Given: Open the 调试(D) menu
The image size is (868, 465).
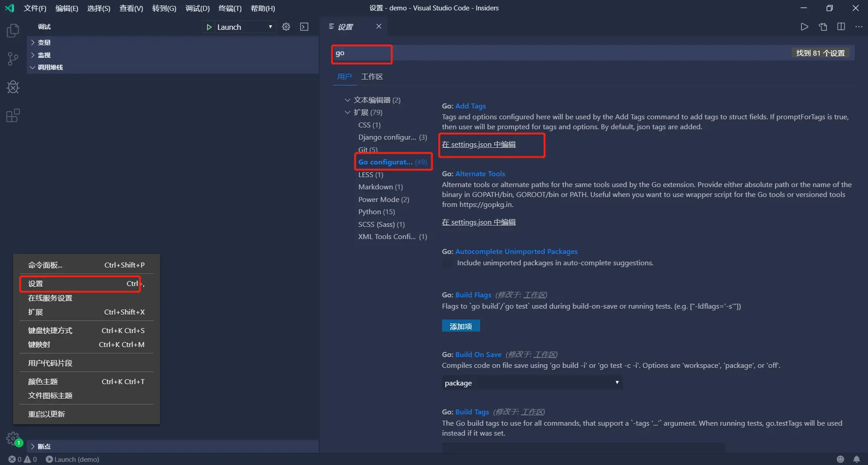Looking at the screenshot, I should 198,8.
